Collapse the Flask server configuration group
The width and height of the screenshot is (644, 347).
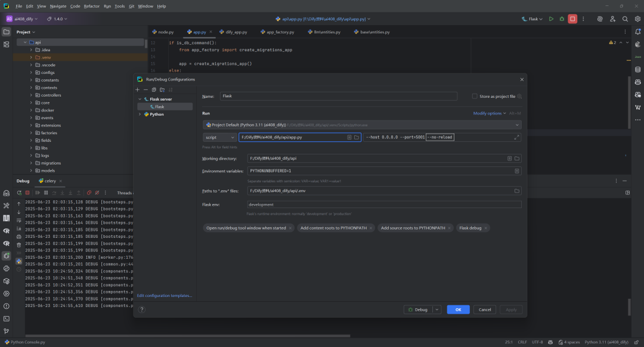140,100
